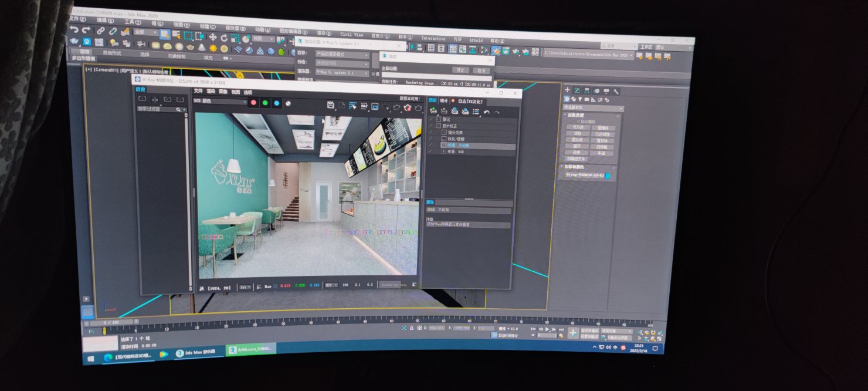Create a 球体 sphere primitive

(x=578, y=133)
